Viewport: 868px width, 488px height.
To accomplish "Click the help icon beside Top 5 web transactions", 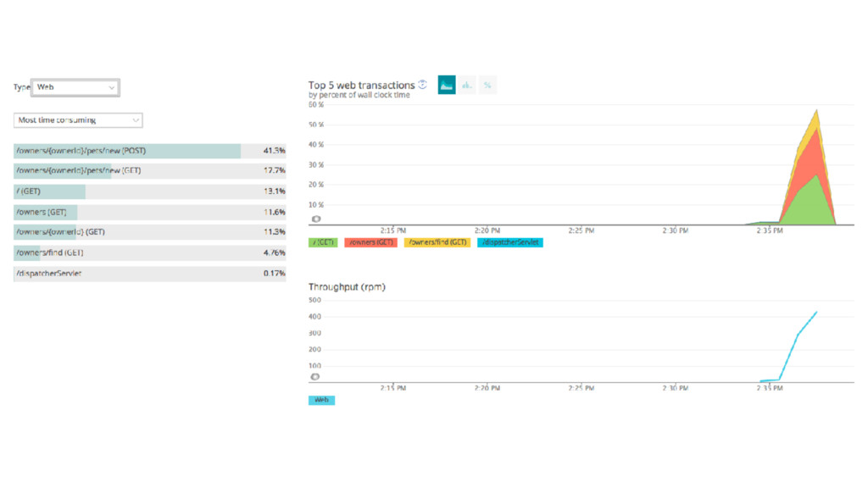I will coord(423,85).
